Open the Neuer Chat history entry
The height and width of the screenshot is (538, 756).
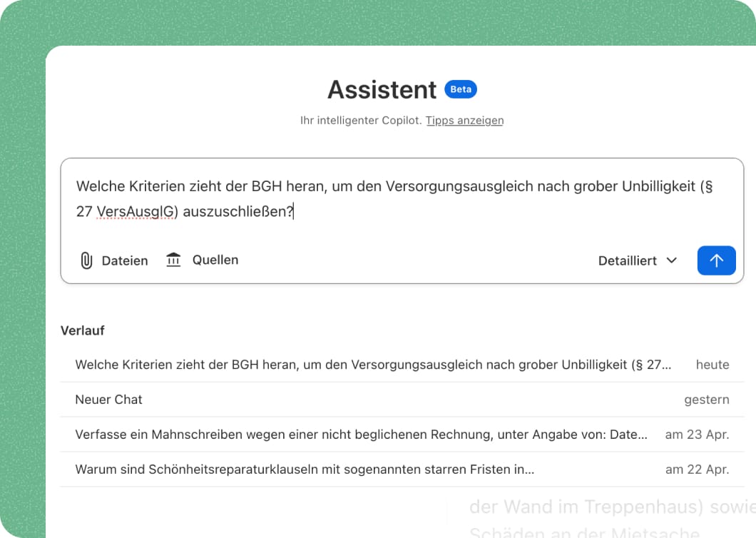coord(402,400)
